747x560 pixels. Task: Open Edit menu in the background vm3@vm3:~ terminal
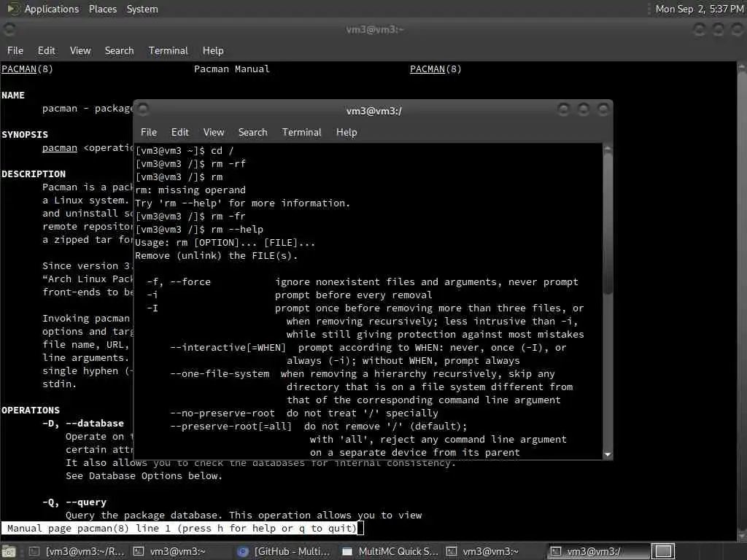click(46, 50)
